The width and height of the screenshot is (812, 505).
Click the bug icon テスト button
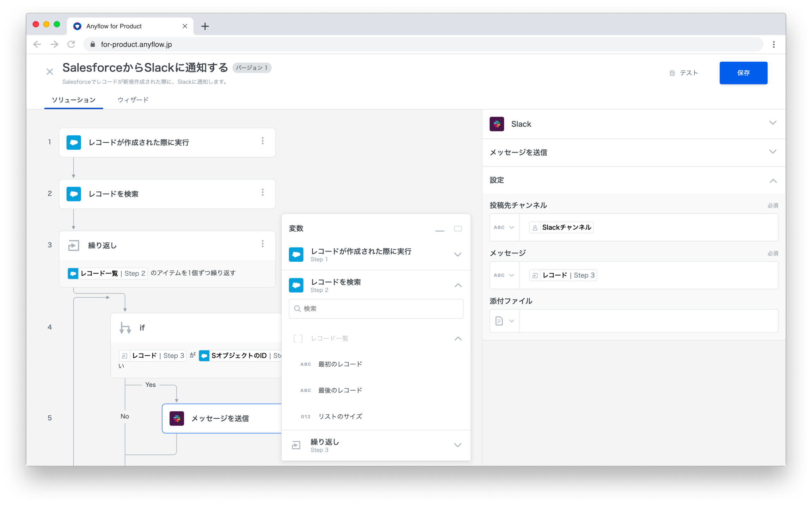[x=684, y=73]
